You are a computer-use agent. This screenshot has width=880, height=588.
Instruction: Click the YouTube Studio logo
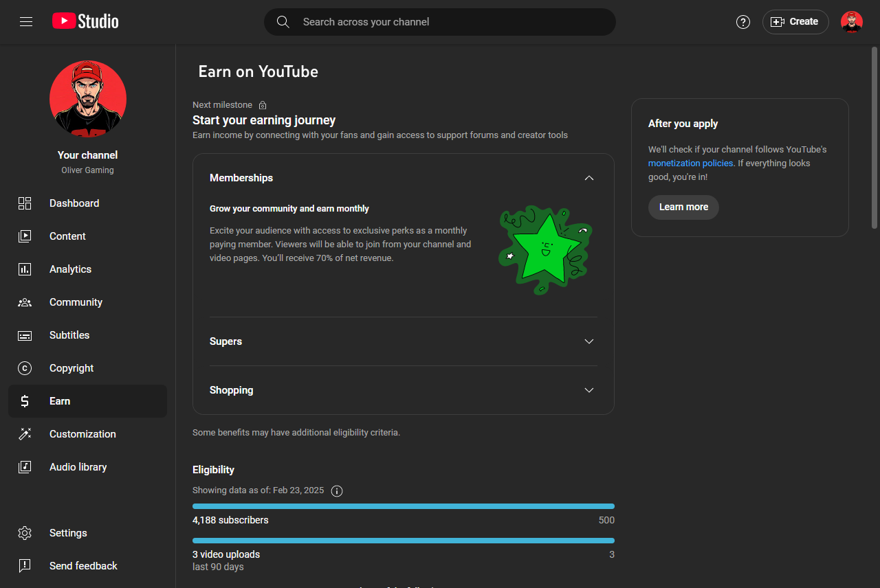click(x=85, y=21)
